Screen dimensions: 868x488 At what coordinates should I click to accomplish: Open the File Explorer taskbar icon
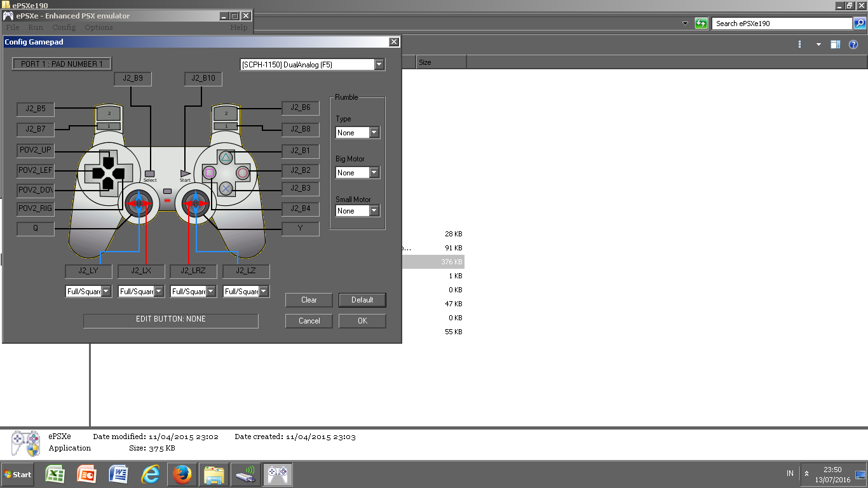coord(214,474)
